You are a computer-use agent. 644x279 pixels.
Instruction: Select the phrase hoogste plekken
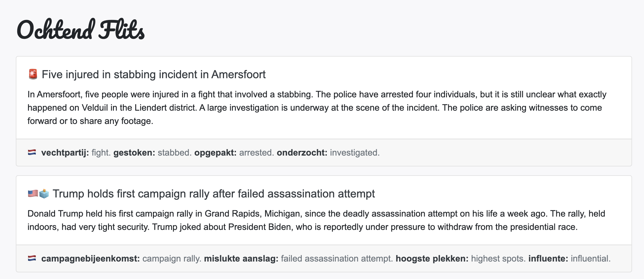[x=432, y=258]
